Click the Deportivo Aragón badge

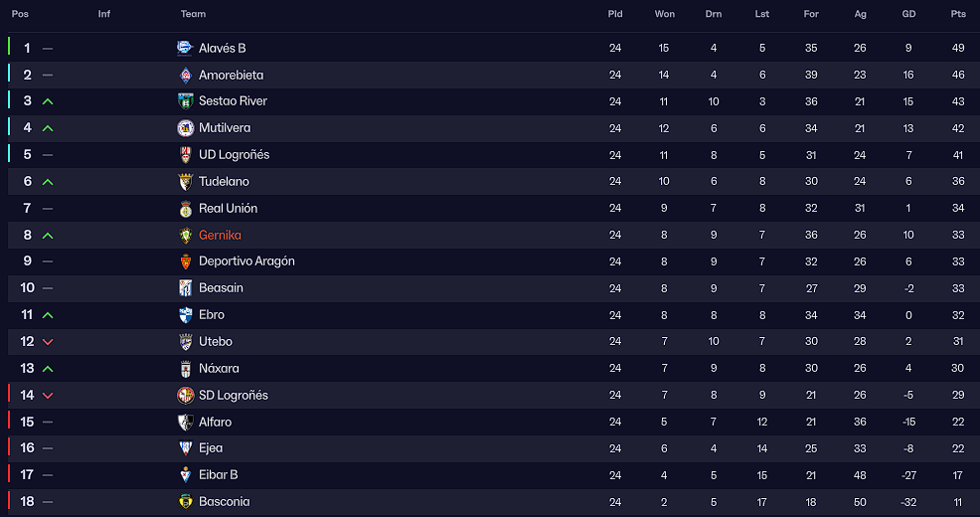[x=185, y=261]
